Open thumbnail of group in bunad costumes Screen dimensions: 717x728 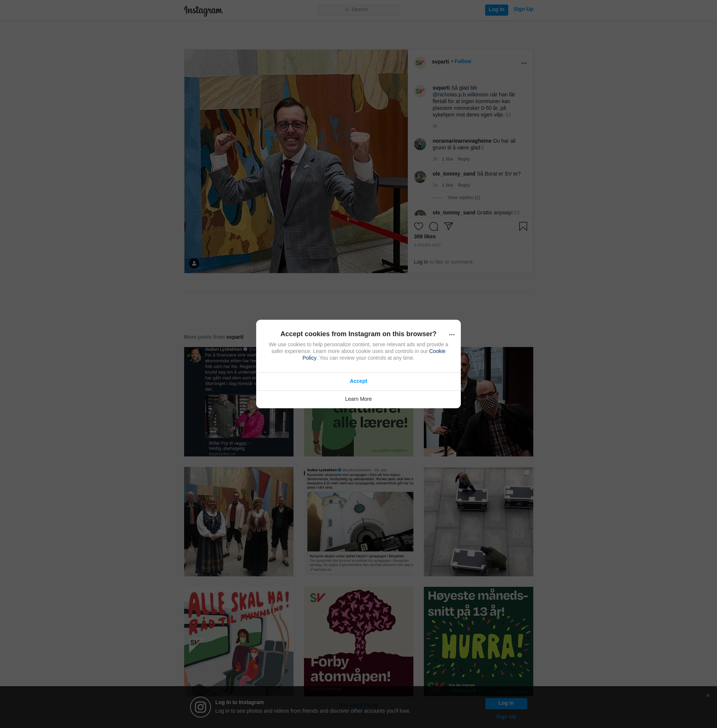(238, 521)
